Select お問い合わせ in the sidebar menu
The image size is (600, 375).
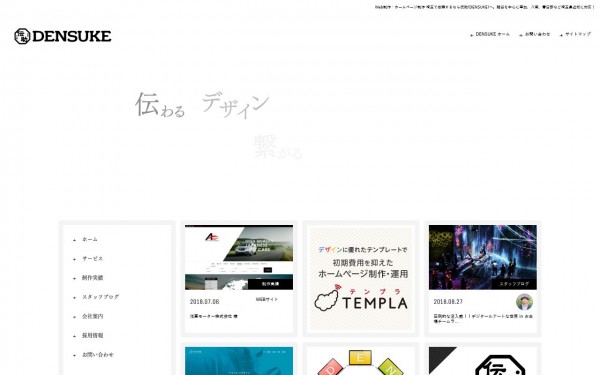pos(98,355)
